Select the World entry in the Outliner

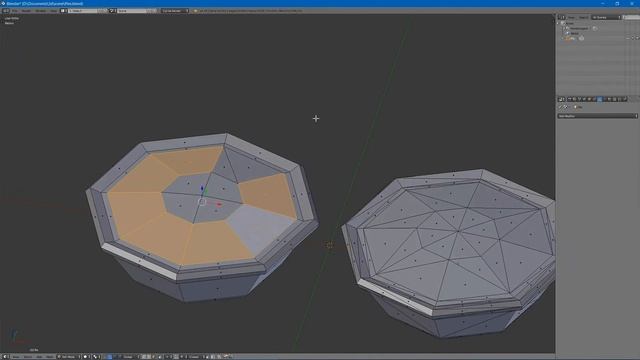pyautogui.click(x=575, y=33)
